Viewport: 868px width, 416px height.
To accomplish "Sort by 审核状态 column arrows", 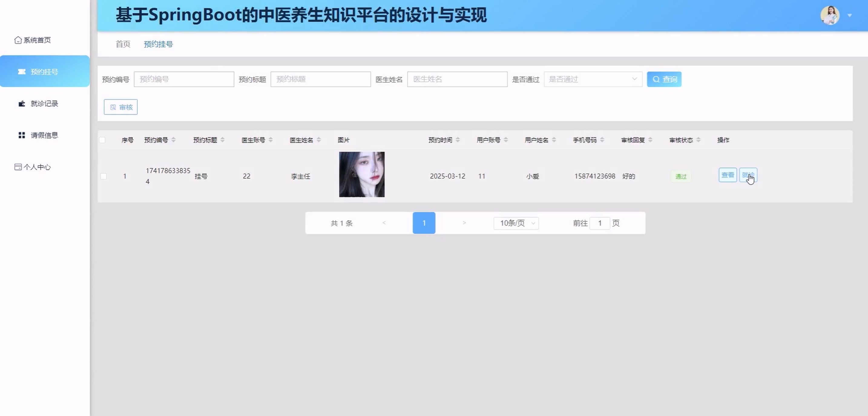I will tap(698, 140).
